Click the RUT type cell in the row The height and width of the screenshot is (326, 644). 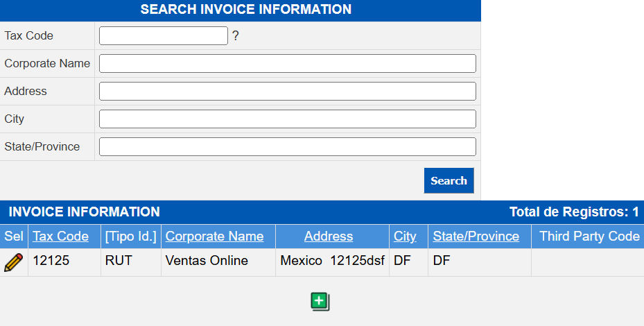coord(118,261)
